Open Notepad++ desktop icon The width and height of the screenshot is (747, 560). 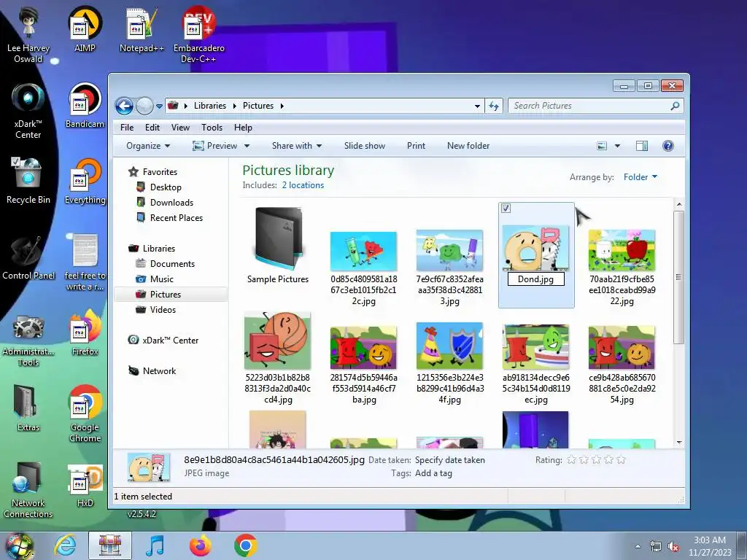(x=142, y=29)
